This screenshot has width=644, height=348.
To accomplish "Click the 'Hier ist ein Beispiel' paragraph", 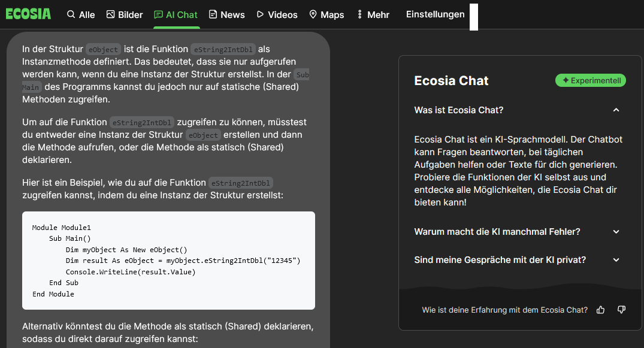I will point(153,189).
